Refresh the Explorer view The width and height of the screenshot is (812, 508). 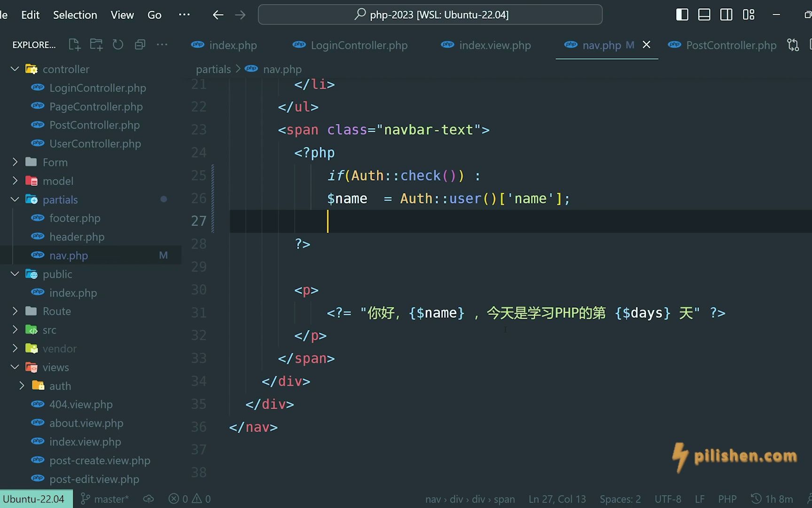pyautogui.click(x=117, y=44)
